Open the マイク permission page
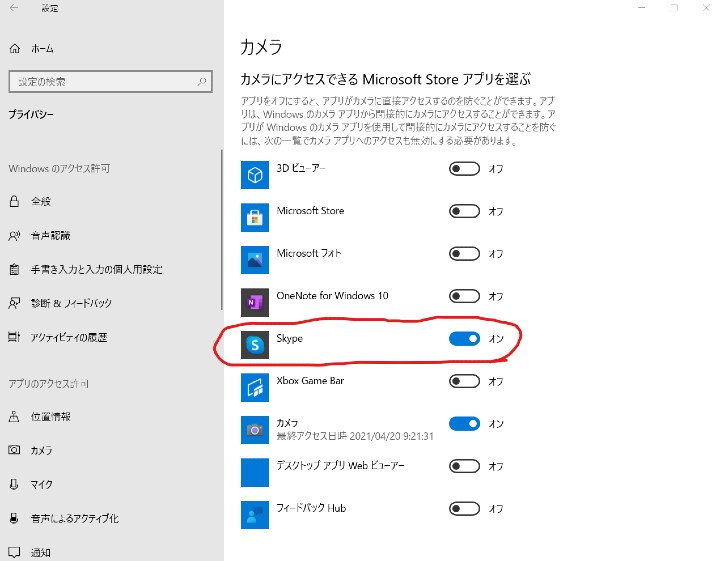 tap(41, 484)
